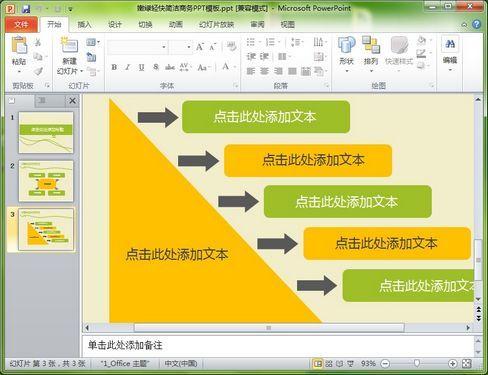Click the decrease font size icon
This screenshot has width=488, height=375.
(213, 47)
